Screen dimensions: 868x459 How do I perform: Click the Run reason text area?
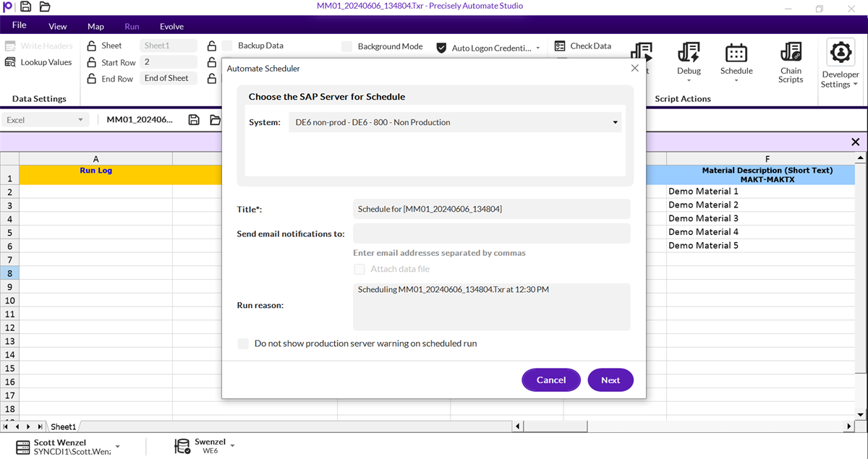pos(492,306)
